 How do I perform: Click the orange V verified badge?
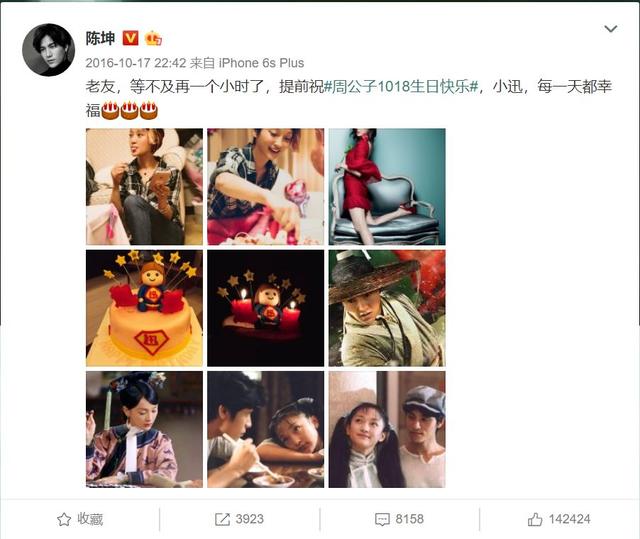(131, 38)
